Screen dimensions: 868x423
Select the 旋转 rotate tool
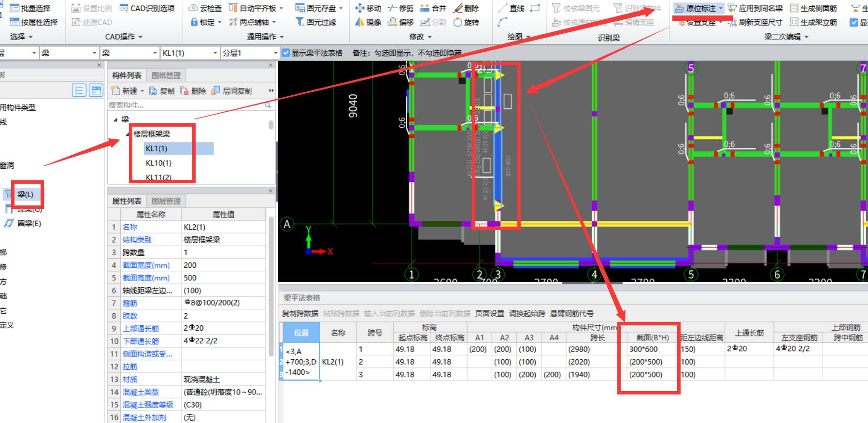tap(466, 22)
